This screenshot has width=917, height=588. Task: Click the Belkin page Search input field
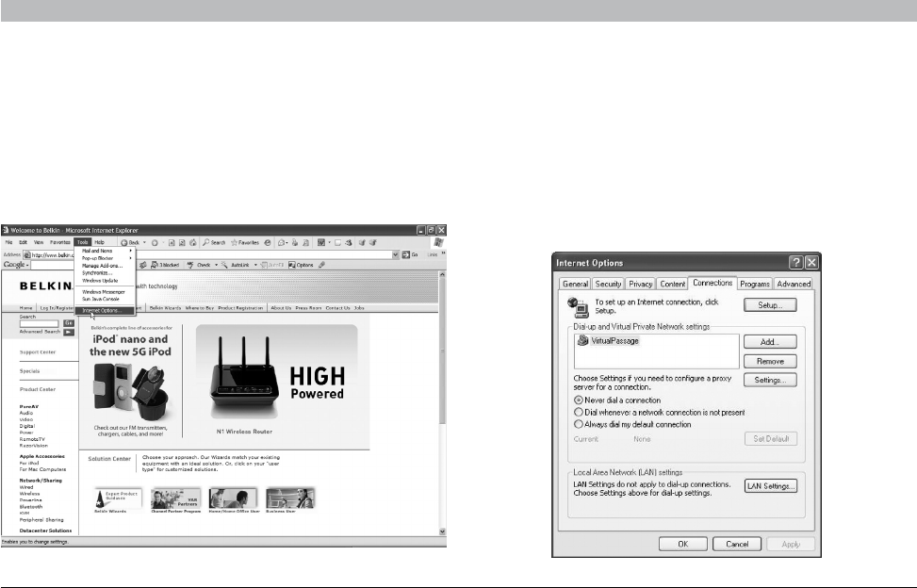pos(40,323)
